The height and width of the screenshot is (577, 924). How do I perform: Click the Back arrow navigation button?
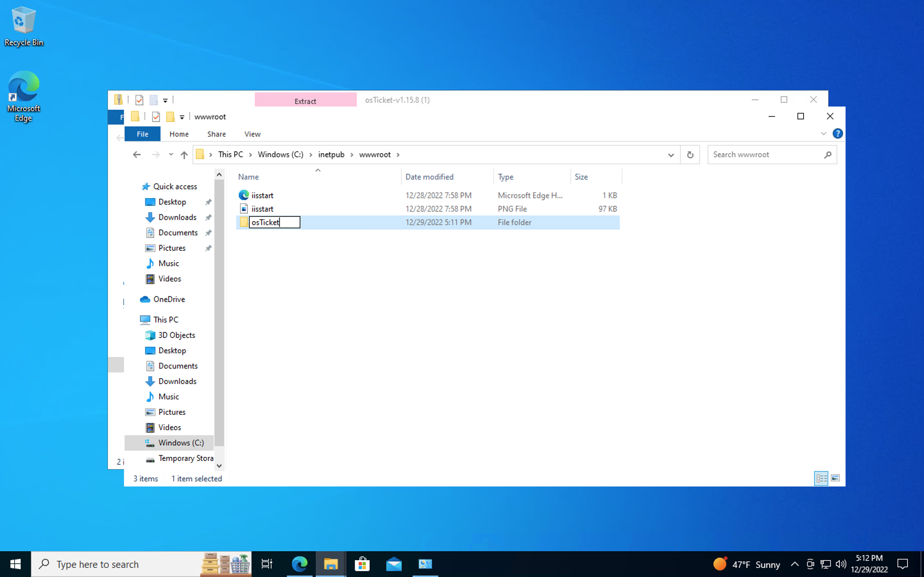click(x=137, y=155)
